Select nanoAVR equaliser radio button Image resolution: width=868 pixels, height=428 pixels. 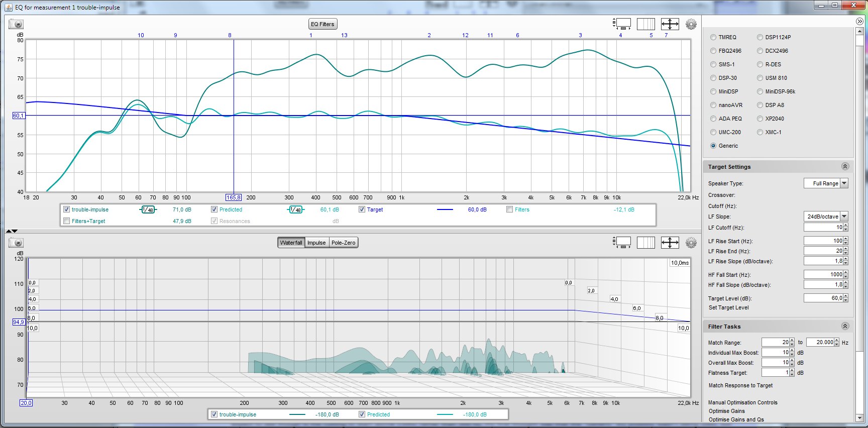click(713, 105)
